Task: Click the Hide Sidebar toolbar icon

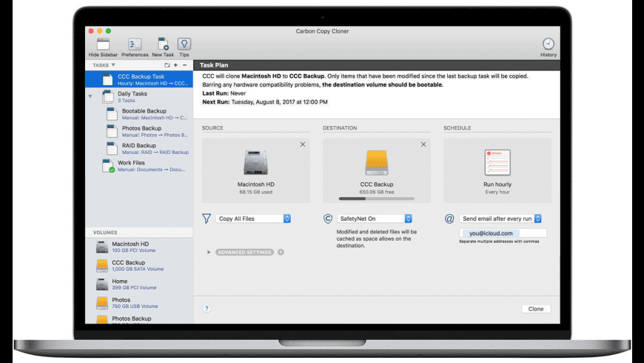Action: 103,44
